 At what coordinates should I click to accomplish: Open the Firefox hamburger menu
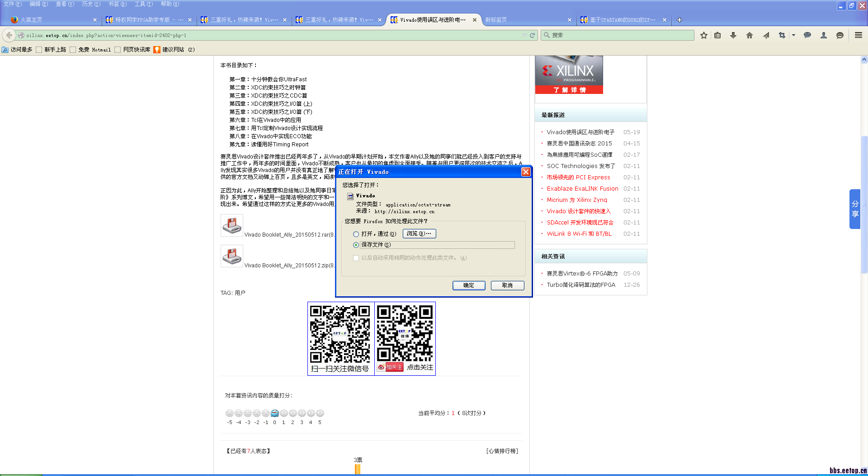[x=859, y=35]
